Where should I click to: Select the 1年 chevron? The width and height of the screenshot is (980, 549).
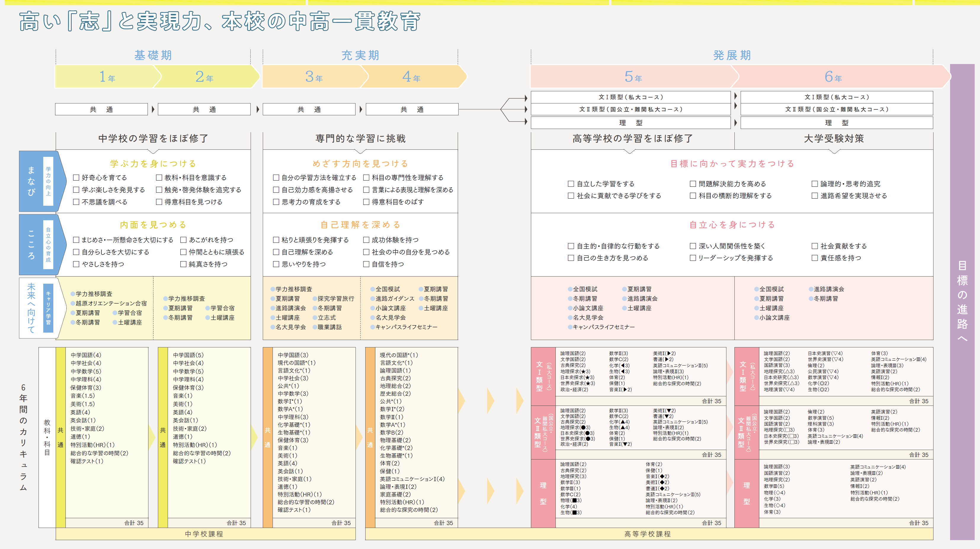[x=108, y=76]
